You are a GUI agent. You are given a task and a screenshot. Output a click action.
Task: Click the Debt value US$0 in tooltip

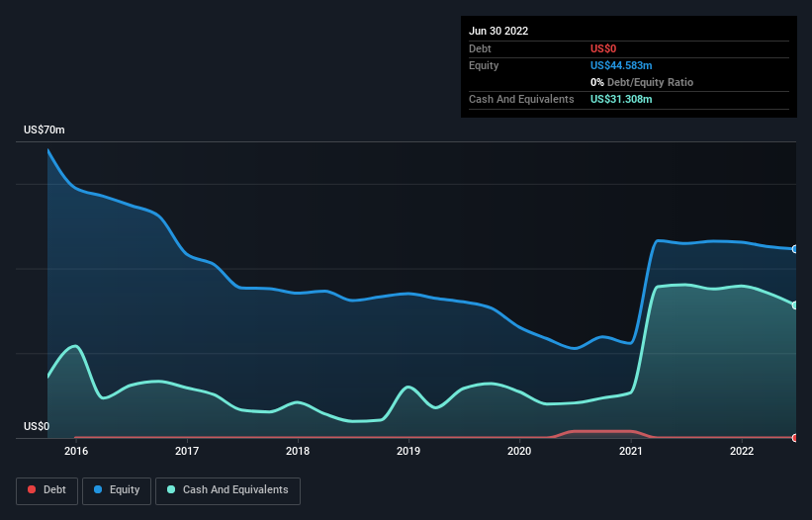pos(603,48)
